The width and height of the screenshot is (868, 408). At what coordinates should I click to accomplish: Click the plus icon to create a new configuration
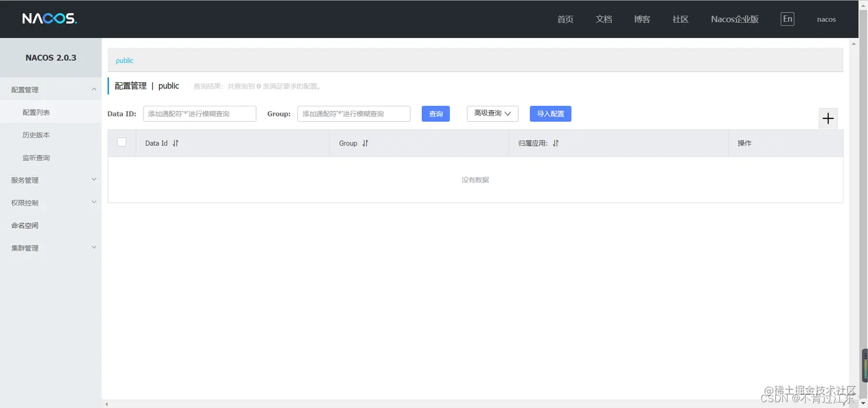(x=828, y=118)
